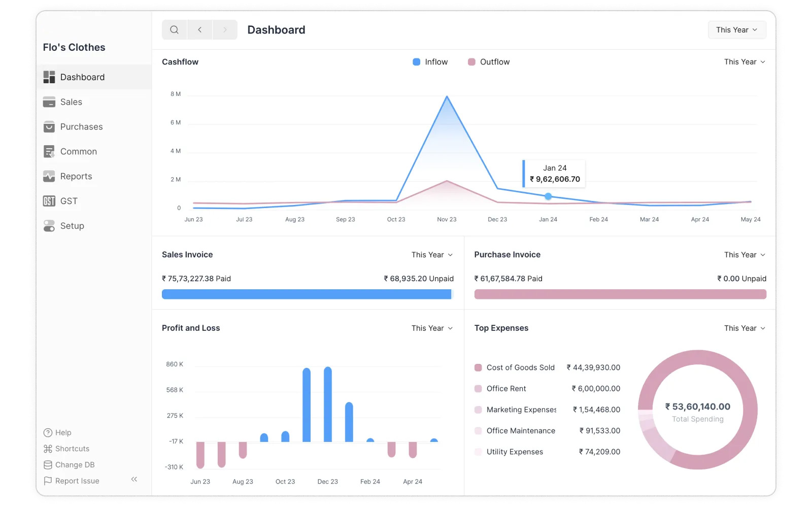Collapse sidebar with double chevron icon

[134, 479]
